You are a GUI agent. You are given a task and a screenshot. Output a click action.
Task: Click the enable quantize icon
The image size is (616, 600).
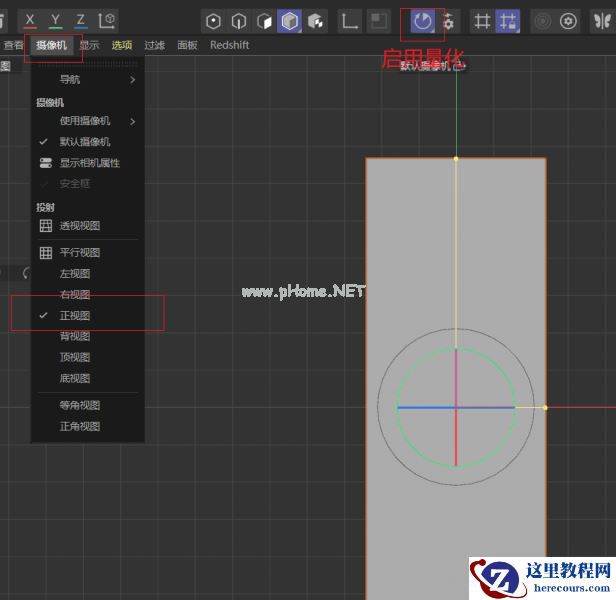pyautogui.click(x=422, y=21)
